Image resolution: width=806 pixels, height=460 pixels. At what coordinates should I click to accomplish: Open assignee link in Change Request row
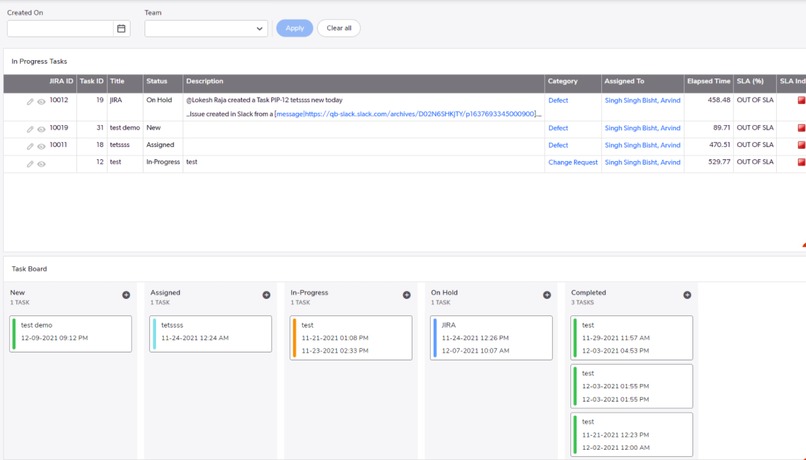[x=643, y=162]
